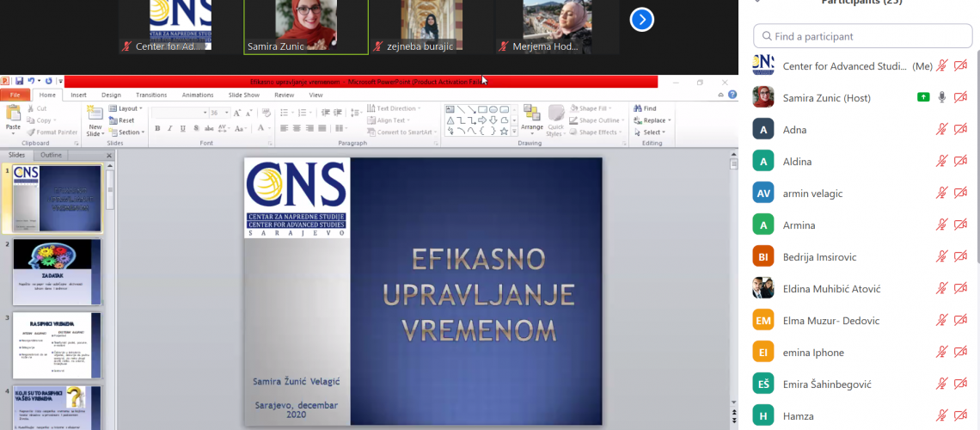This screenshot has width=980, height=430.
Task: Open the Replace dropdown arrow
Action: 670,120
